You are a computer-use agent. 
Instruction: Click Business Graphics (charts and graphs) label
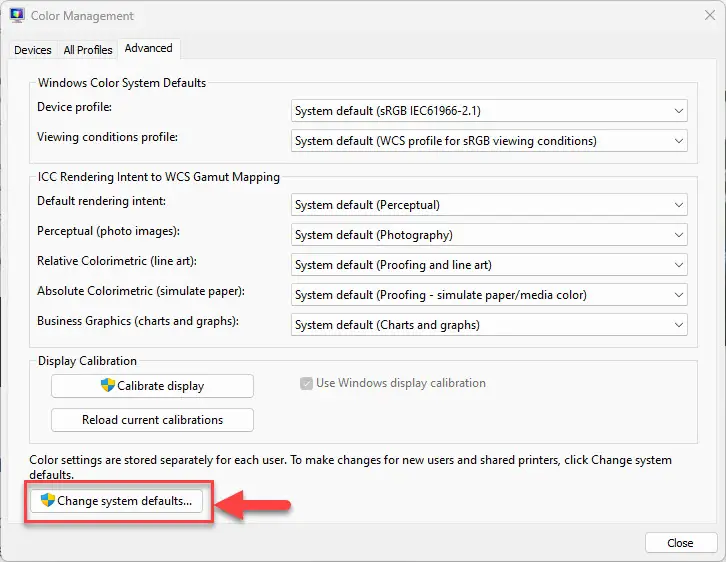[138, 321]
